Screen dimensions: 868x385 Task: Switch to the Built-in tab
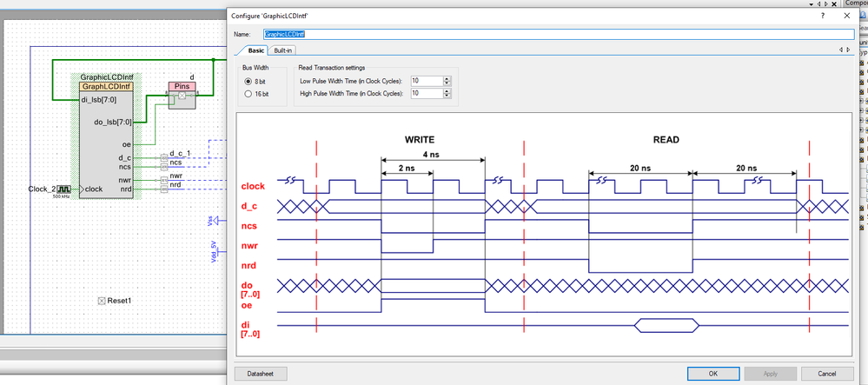[x=283, y=50]
